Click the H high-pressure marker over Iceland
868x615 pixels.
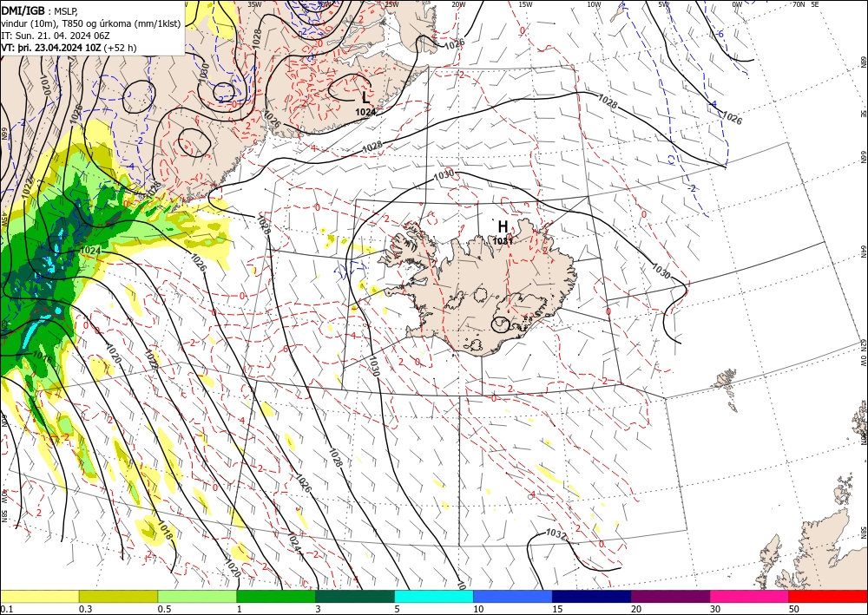point(503,226)
